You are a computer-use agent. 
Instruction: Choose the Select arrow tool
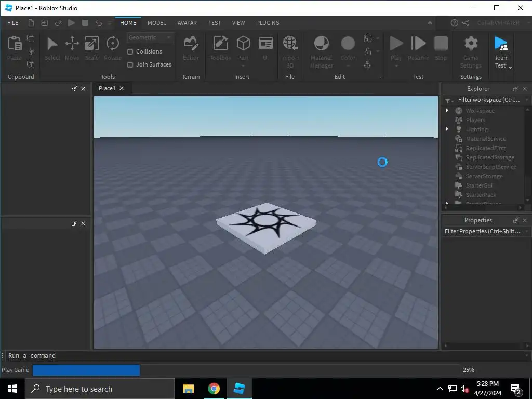(52, 44)
